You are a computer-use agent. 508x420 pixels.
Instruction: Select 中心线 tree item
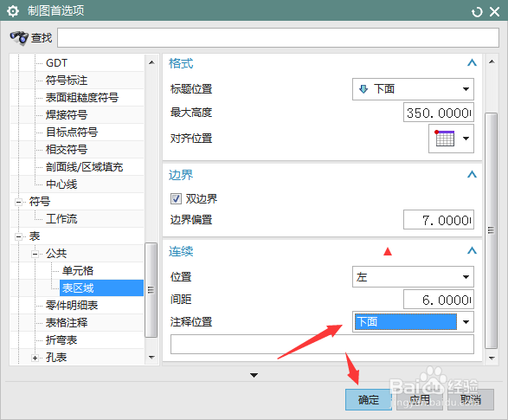tap(61, 184)
